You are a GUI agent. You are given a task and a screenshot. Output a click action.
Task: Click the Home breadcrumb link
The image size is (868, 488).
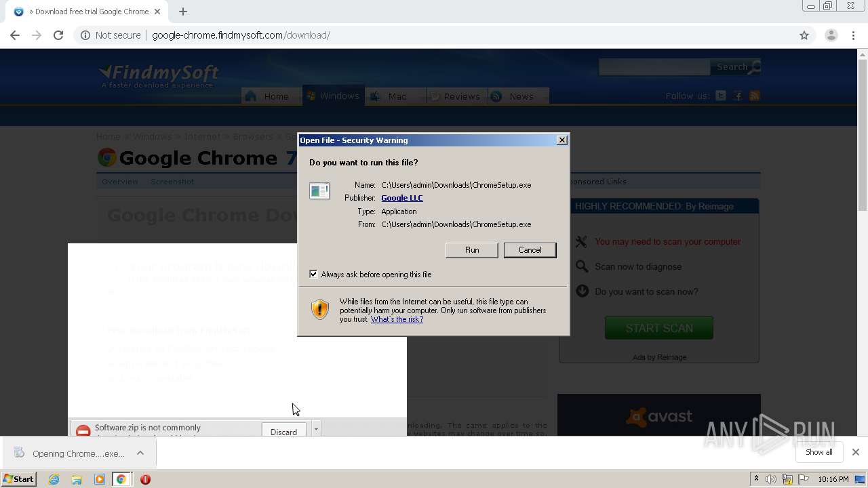108,136
